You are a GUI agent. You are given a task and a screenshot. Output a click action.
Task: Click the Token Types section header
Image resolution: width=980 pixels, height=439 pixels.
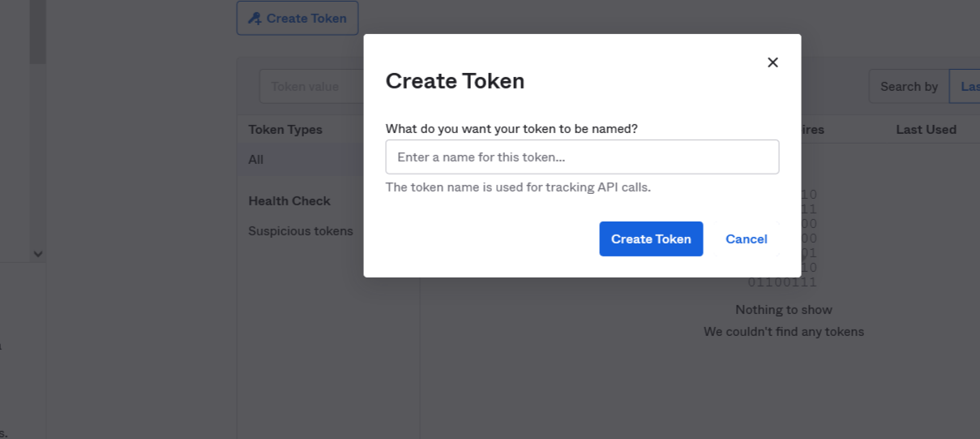[x=285, y=129]
